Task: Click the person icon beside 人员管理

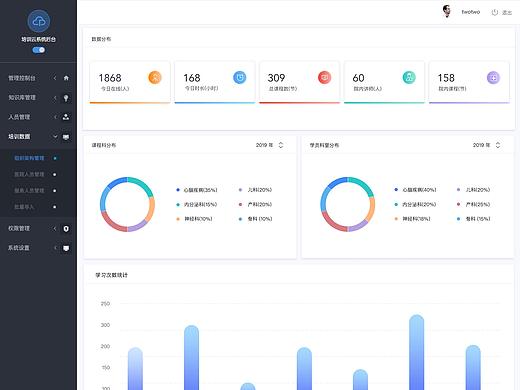Action: (66, 117)
